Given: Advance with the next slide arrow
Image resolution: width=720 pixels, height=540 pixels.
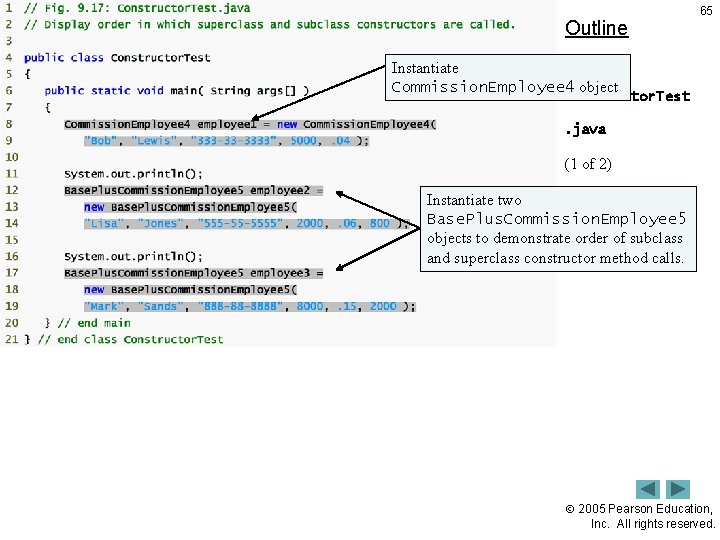Looking at the screenshot, I should coord(678,489).
